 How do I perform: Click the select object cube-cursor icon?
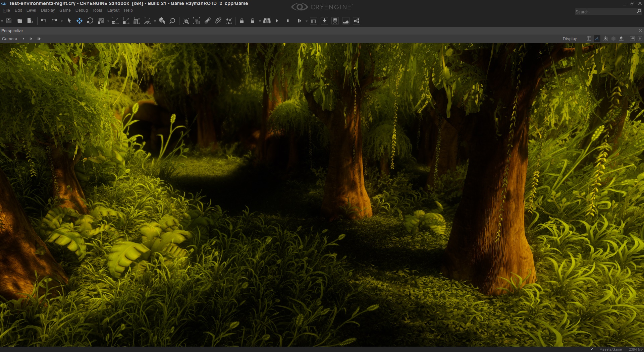pyautogui.click(x=162, y=21)
